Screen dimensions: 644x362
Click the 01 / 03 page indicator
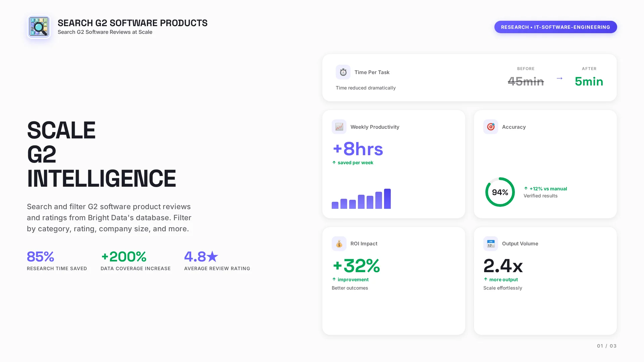(x=606, y=346)
